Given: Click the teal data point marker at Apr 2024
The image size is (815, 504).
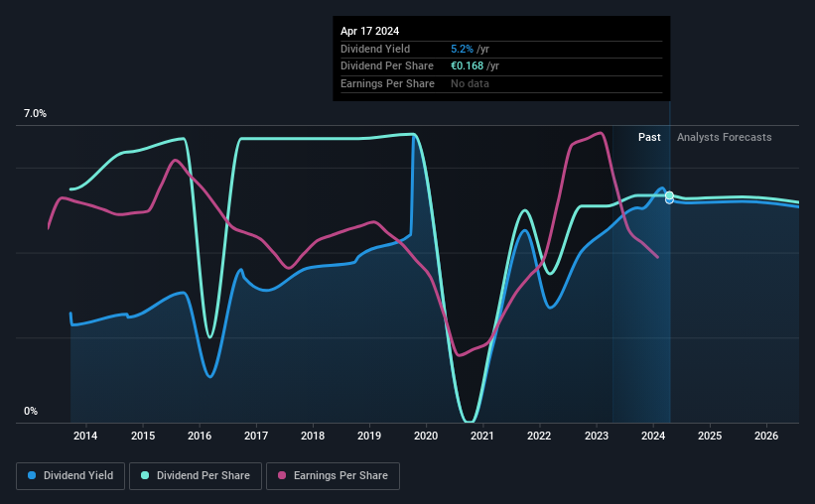Looking at the screenshot, I should click(669, 195).
